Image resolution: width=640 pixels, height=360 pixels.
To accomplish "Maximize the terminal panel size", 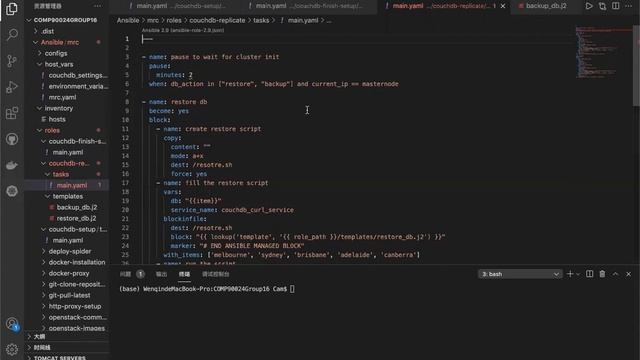I will [x=616, y=274].
